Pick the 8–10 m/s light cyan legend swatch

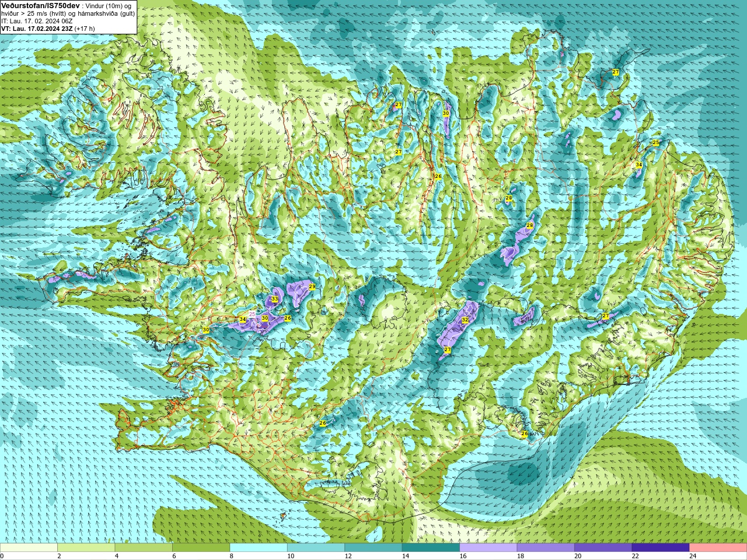pyautogui.click(x=259, y=548)
